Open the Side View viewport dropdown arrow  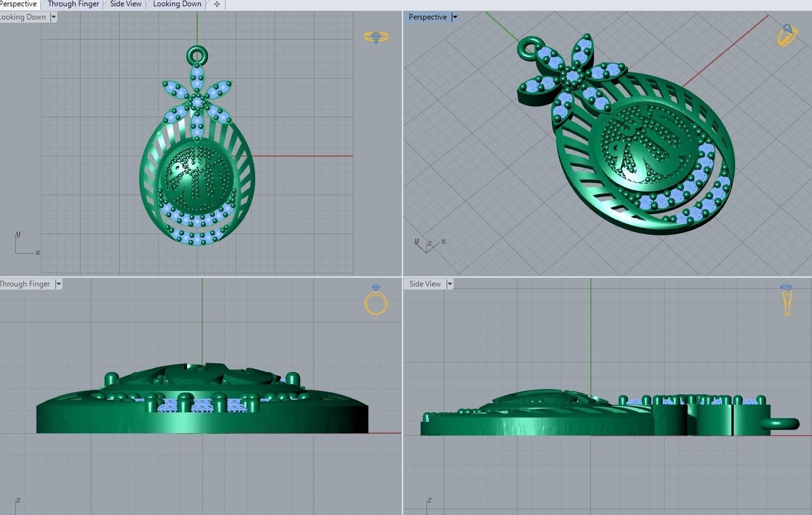(450, 285)
